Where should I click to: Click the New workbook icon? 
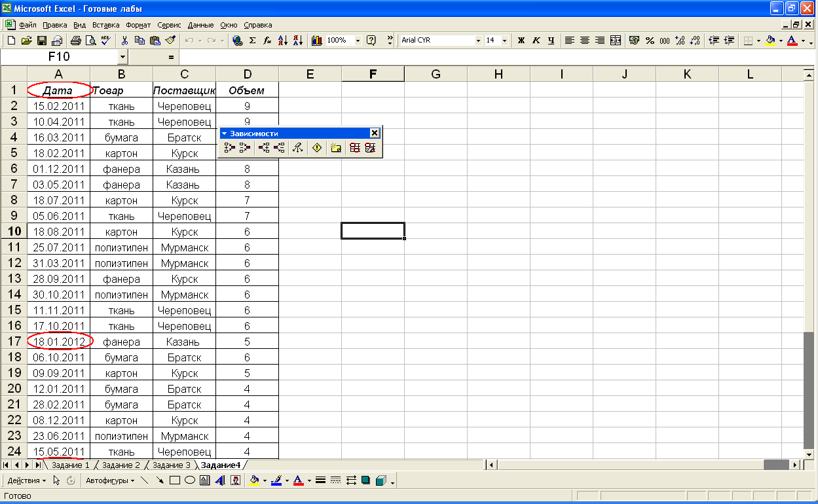pyautogui.click(x=11, y=40)
